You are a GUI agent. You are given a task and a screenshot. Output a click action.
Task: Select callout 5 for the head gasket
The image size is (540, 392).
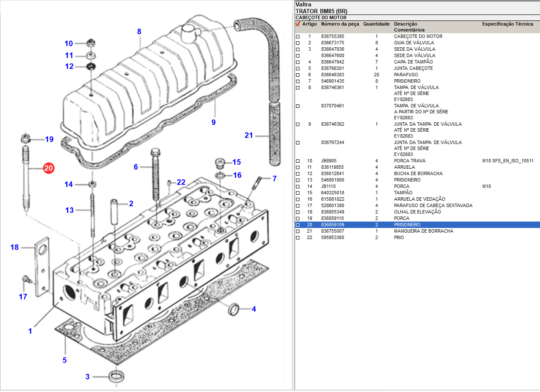click(x=64, y=360)
